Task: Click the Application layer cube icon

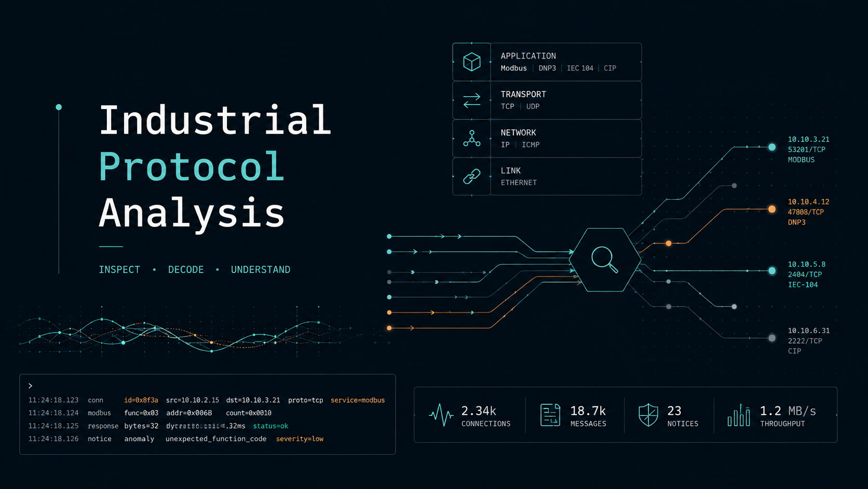Action: (471, 62)
